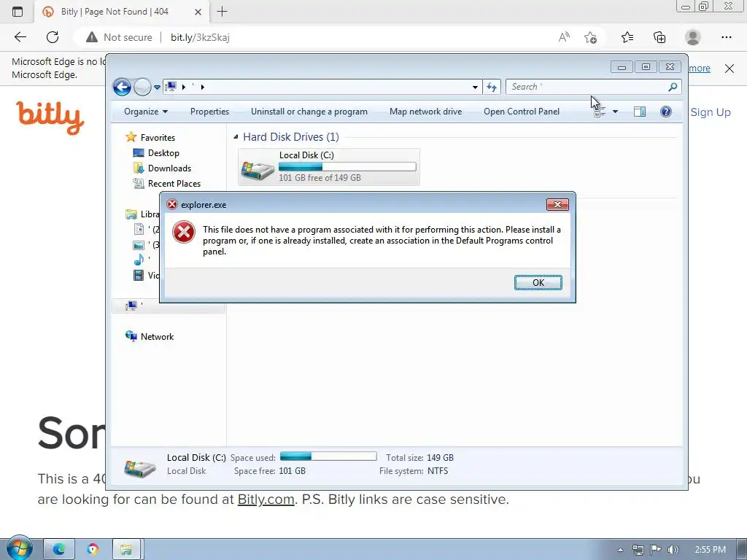Select the Local Disk (C:) drive
The width and height of the screenshot is (747, 560).
tap(329, 166)
